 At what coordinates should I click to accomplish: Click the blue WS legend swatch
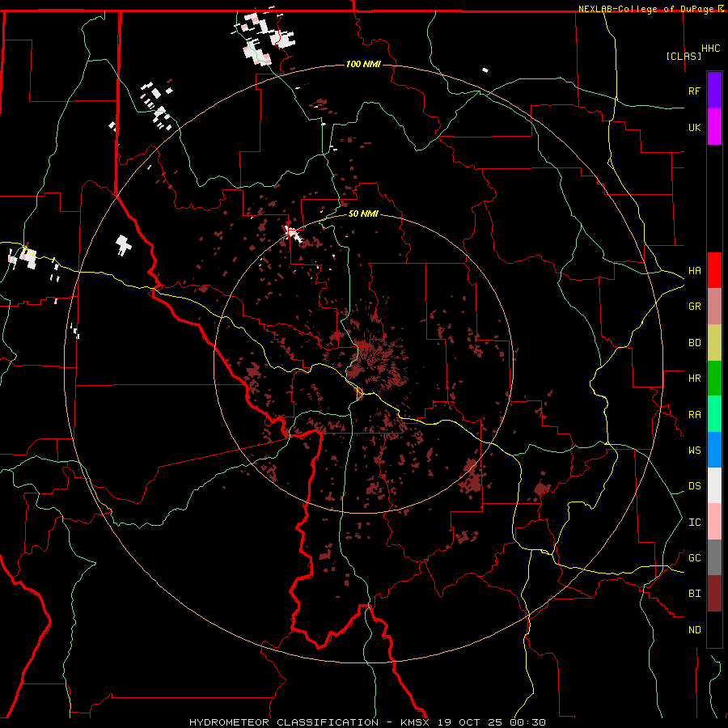[x=714, y=450]
